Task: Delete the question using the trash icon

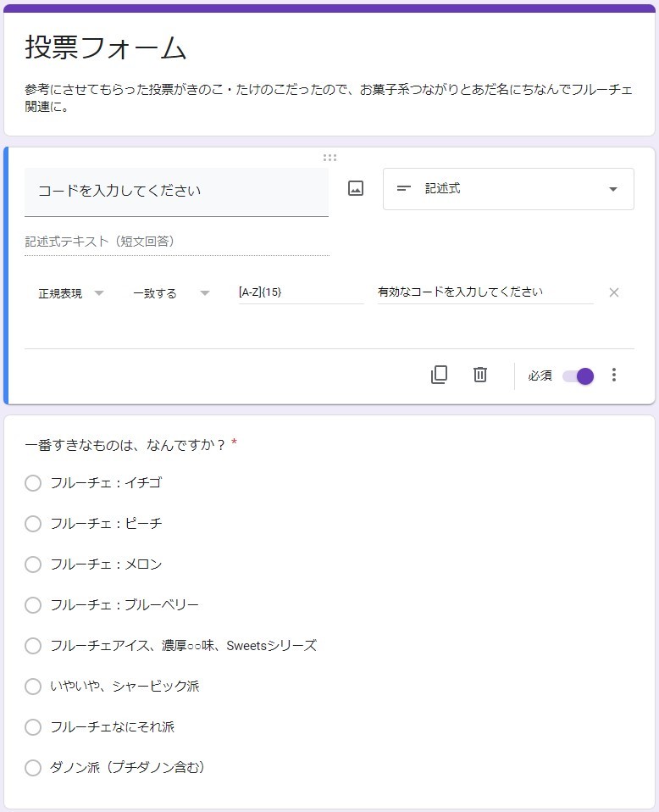Action: (x=480, y=375)
